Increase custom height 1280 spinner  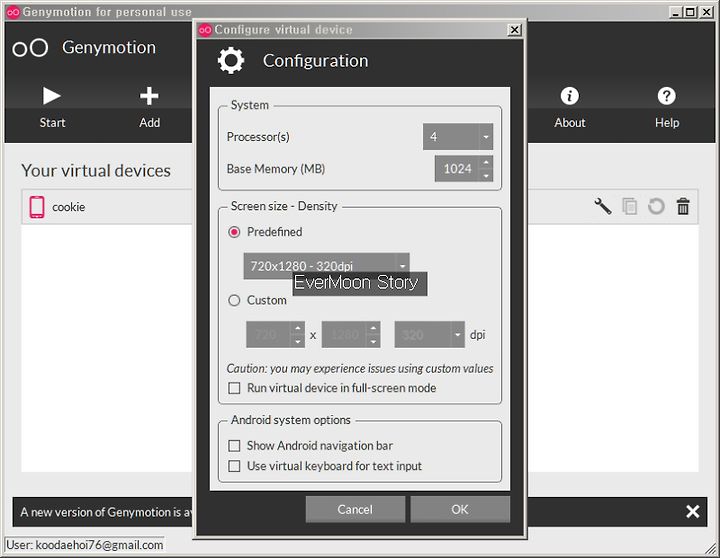pos(373,328)
